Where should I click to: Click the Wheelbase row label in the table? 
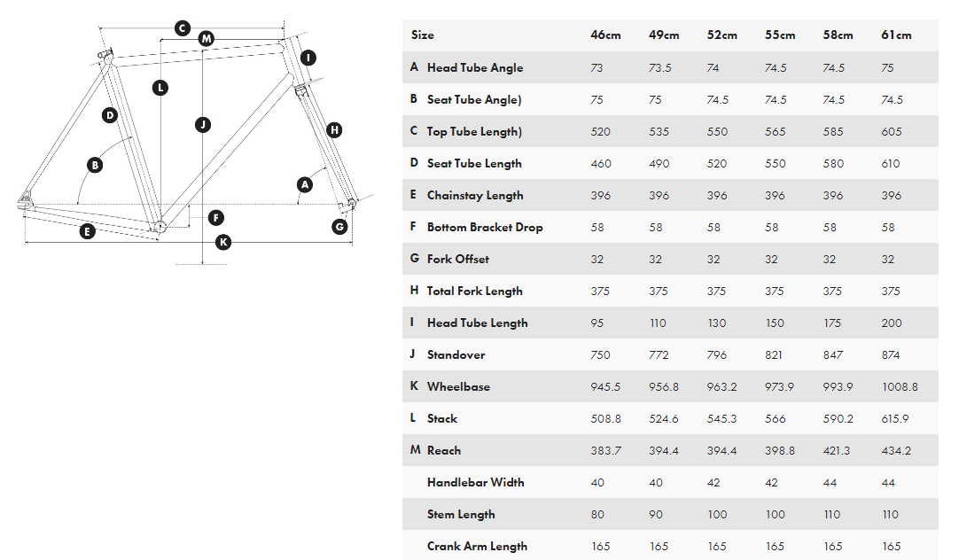(458, 386)
